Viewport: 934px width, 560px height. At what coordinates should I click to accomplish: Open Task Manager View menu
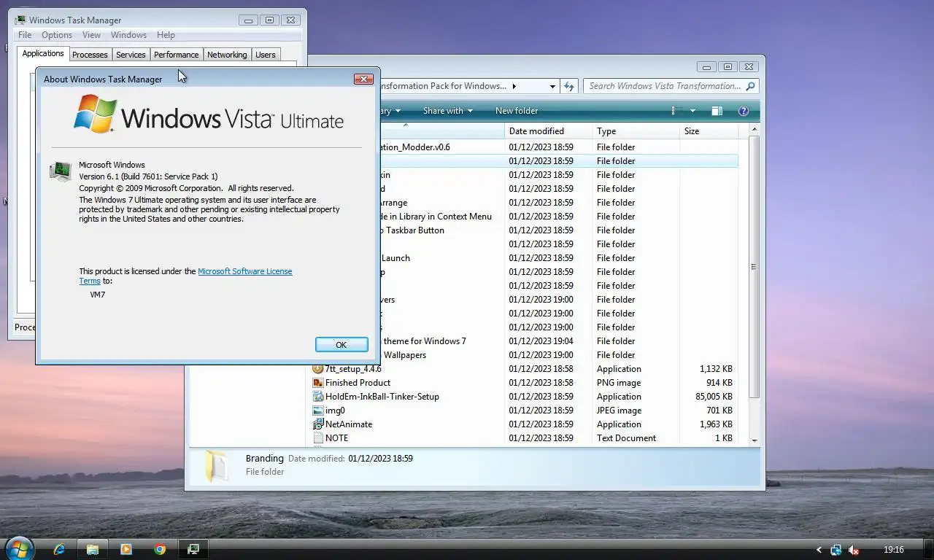91,35
